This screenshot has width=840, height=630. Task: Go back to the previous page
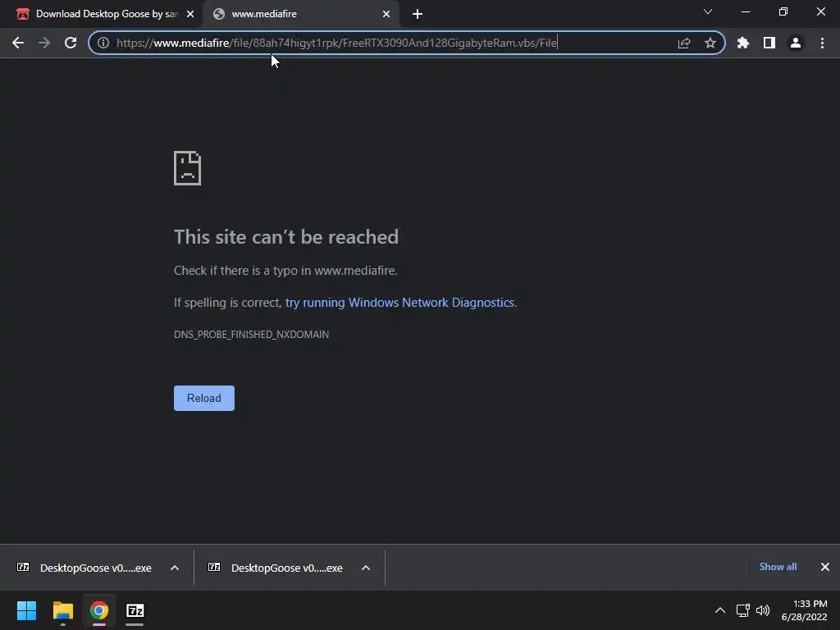tap(18, 43)
